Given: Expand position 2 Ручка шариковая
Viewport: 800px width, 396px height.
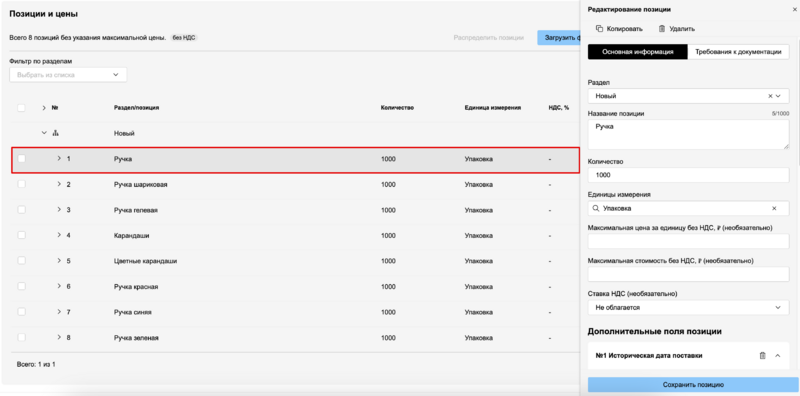Looking at the screenshot, I should pos(59,184).
